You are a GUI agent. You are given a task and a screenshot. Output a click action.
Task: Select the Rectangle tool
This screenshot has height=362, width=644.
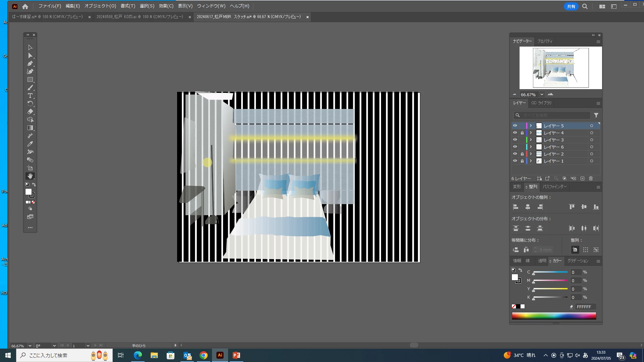tap(30, 79)
